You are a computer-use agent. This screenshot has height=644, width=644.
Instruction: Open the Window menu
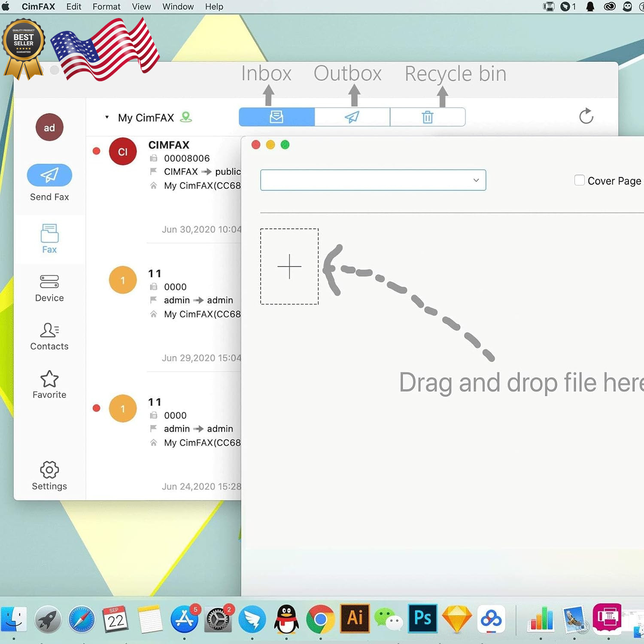coord(178,6)
